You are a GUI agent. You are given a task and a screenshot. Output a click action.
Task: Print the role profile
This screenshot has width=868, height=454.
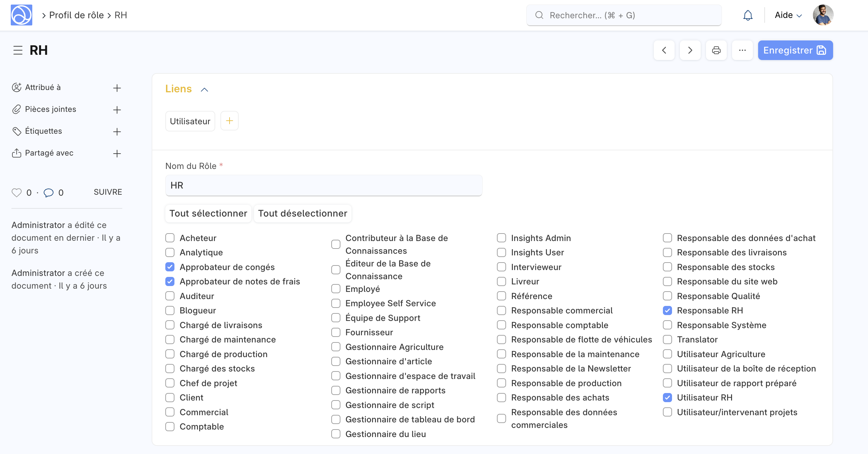point(716,50)
